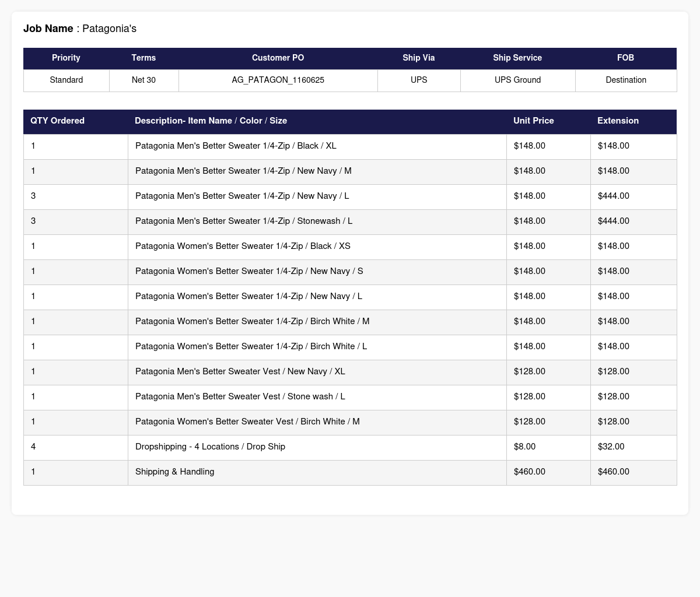Select Women's 1/4-Zip Birch White / M description
The width and height of the screenshot is (700, 597).
tap(252, 322)
